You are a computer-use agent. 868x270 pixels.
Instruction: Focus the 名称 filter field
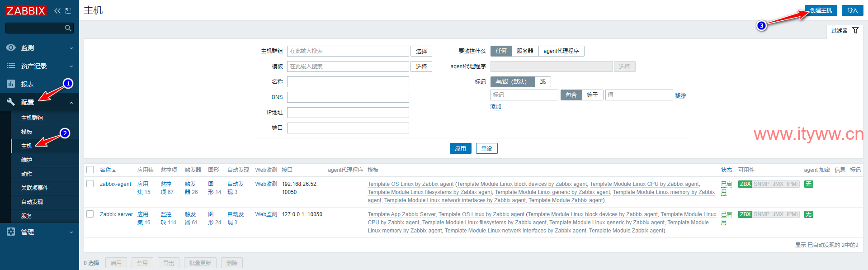click(348, 82)
